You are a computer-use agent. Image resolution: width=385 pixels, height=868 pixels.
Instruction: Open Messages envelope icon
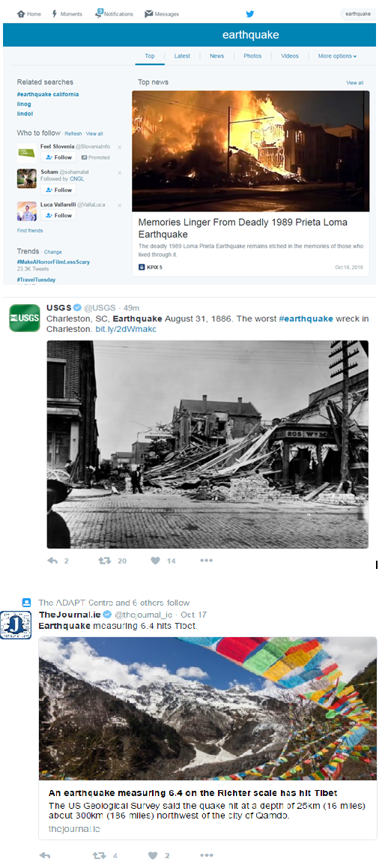coord(149,13)
